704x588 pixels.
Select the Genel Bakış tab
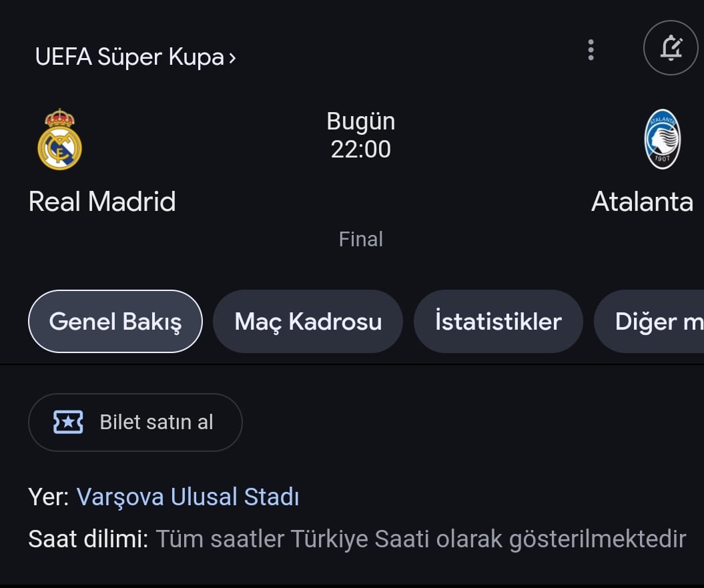point(115,322)
